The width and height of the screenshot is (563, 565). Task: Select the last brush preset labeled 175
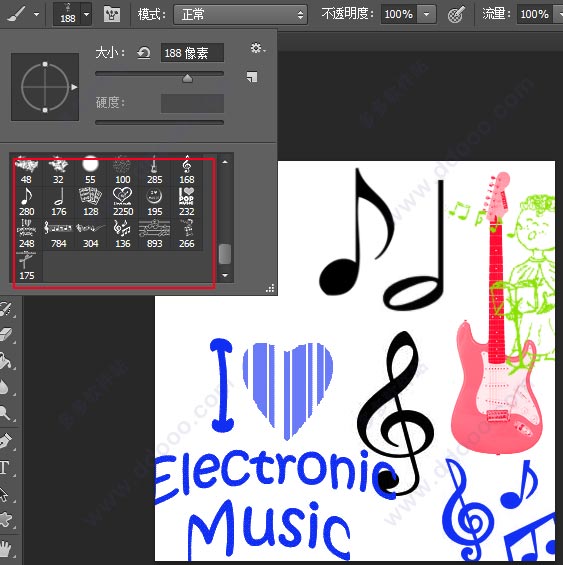[27, 266]
